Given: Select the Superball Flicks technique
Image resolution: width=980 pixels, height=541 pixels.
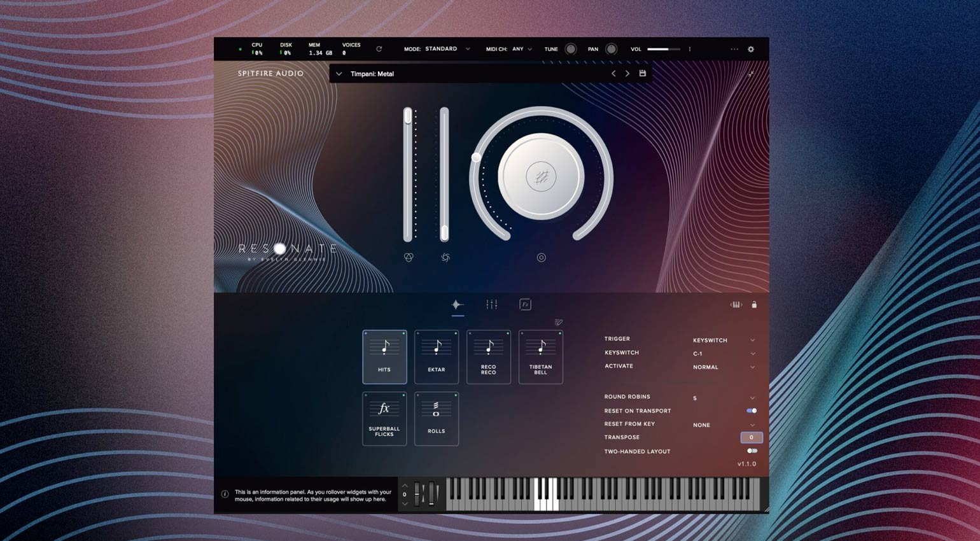Looking at the screenshot, I should pos(384,419).
